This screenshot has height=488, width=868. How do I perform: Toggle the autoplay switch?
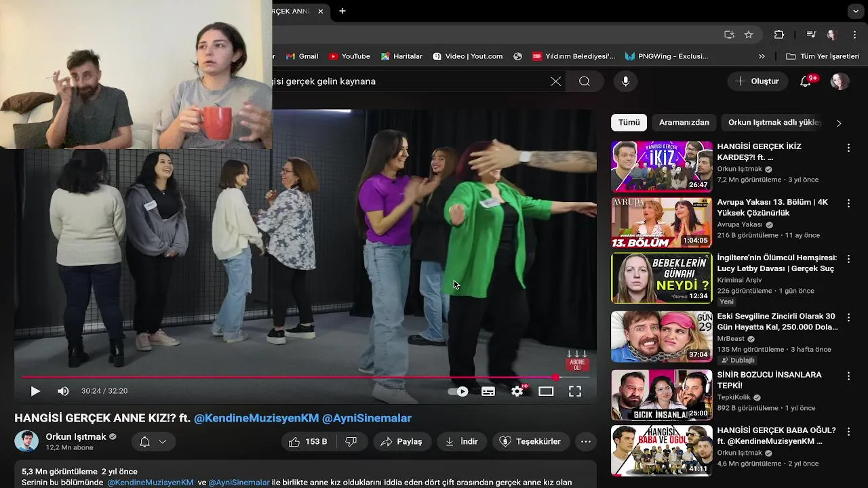click(458, 391)
